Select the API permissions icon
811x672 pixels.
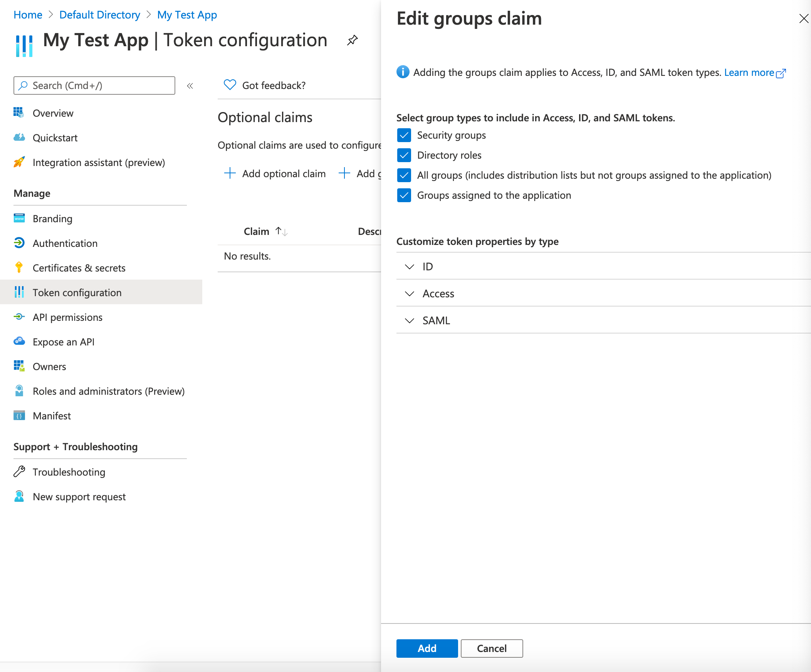(19, 317)
